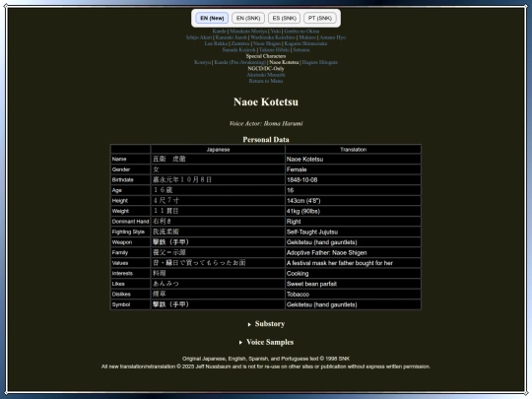Viewport: 532px width, 399px height.
Task: Click the festival mask Values cell
Action: click(354, 263)
